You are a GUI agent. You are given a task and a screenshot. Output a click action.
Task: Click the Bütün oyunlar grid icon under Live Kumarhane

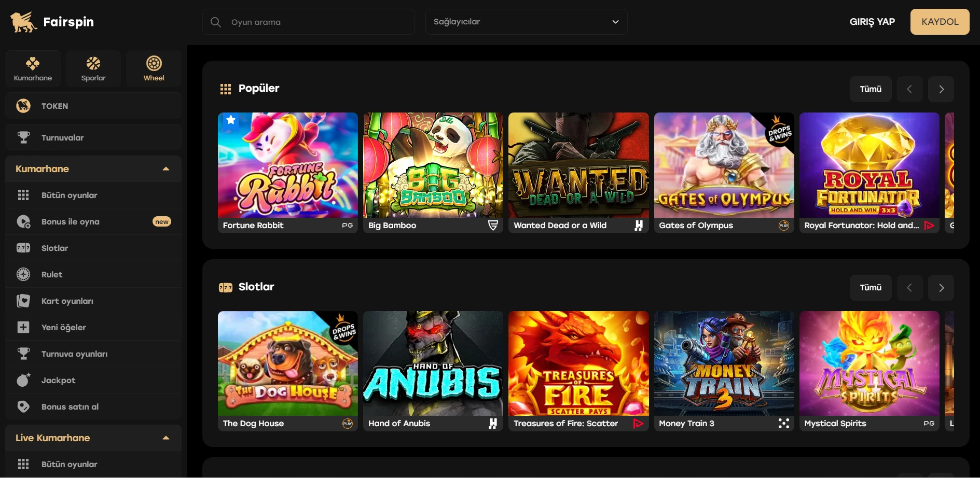point(23,464)
